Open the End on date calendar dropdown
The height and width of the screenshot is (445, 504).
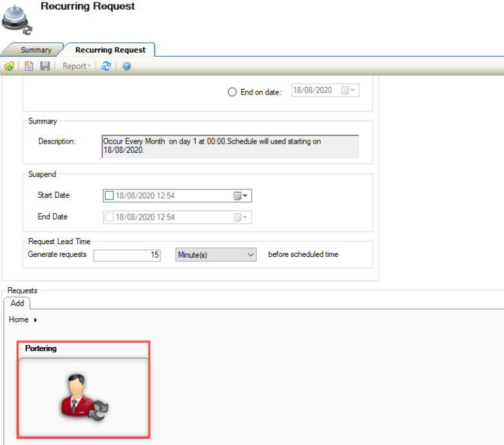pyautogui.click(x=348, y=91)
